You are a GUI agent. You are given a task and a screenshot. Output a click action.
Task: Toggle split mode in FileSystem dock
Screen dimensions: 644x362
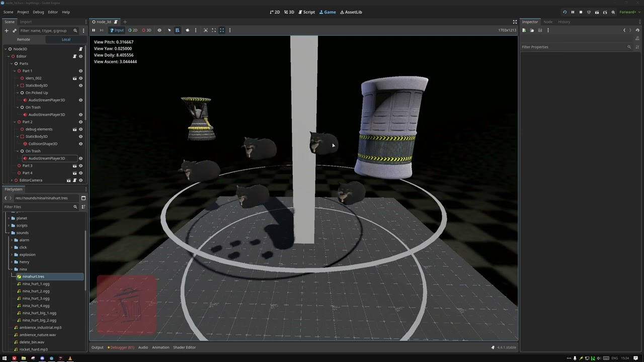(x=84, y=198)
